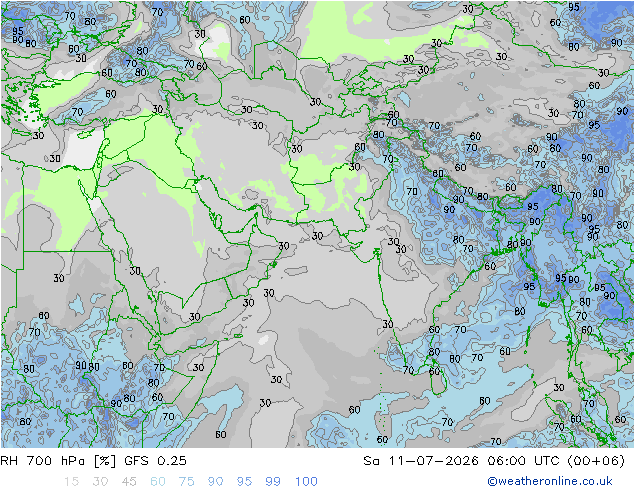The image size is (634, 490).
Task: Select the legend value 100
Action: [306, 482]
